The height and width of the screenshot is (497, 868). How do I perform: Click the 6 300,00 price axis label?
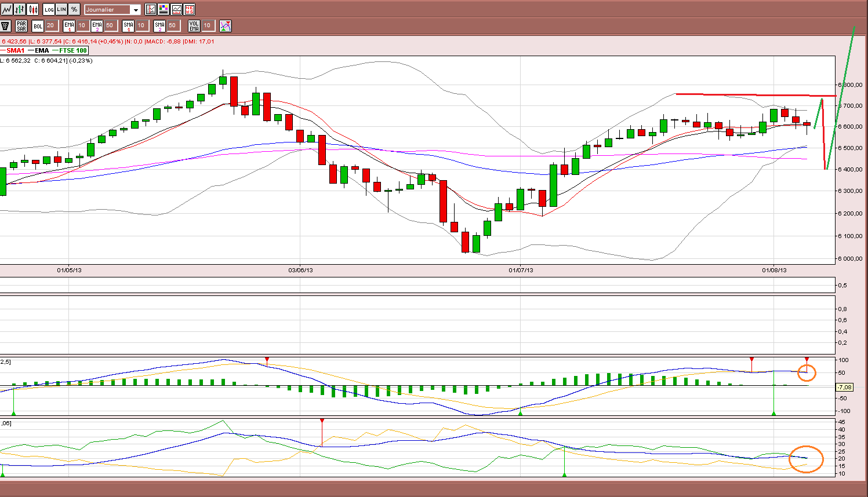[x=851, y=191]
